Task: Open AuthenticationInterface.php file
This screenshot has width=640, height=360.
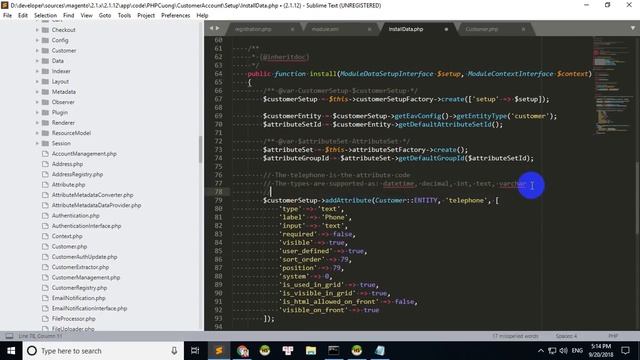Action: (x=87, y=226)
